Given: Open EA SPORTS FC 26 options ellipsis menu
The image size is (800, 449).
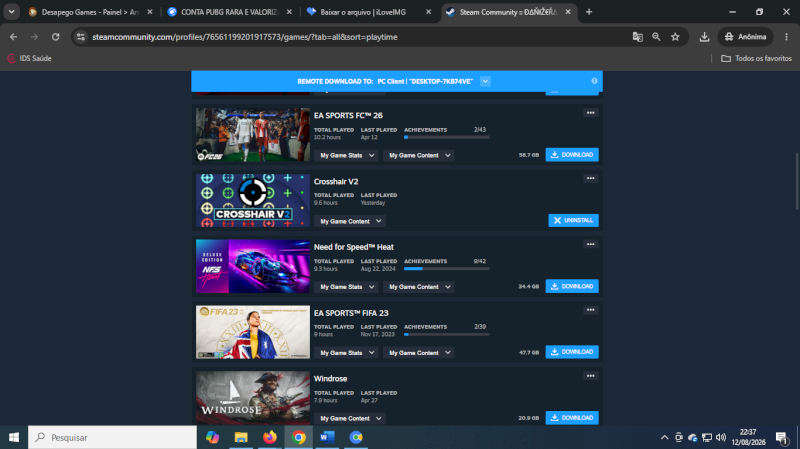Looking at the screenshot, I should tap(590, 113).
